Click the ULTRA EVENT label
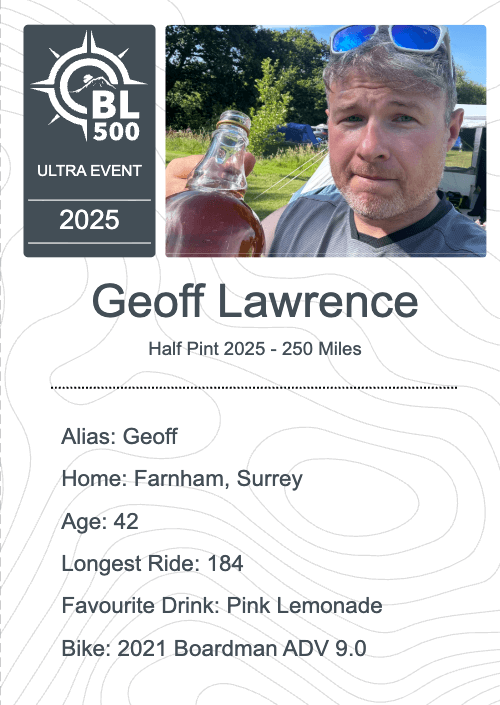The height and width of the screenshot is (705, 500). [89, 171]
